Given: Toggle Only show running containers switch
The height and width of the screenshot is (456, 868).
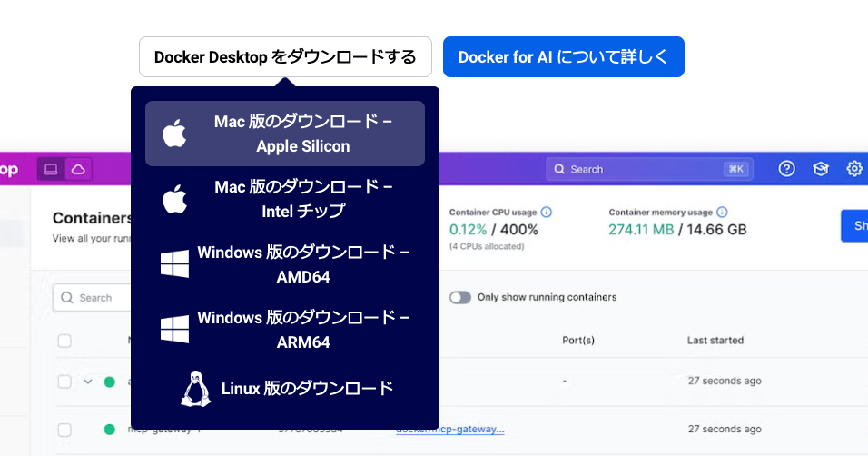Looking at the screenshot, I should [x=460, y=297].
